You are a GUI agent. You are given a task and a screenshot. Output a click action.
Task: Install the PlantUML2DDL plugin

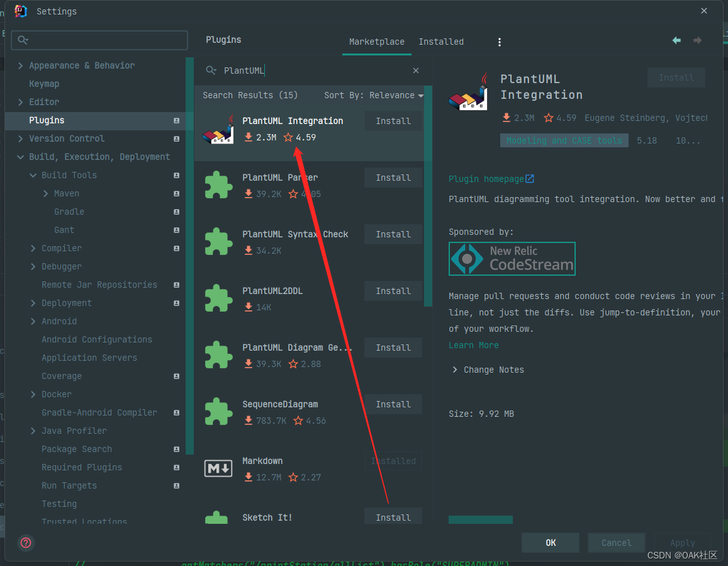point(393,291)
